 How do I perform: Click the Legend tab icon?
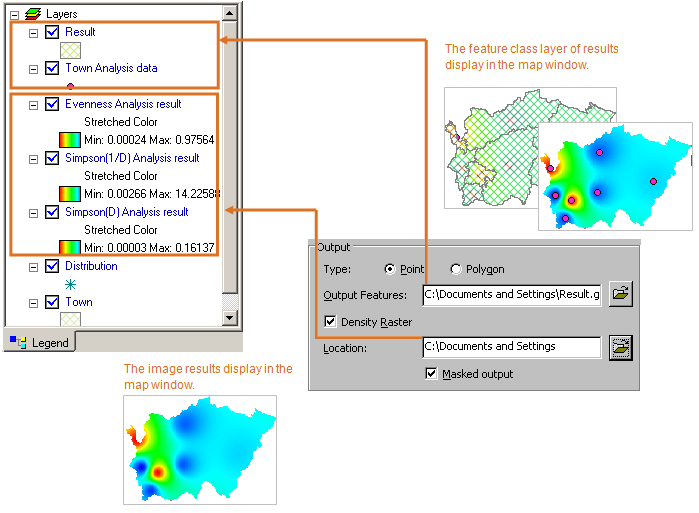pos(16,342)
